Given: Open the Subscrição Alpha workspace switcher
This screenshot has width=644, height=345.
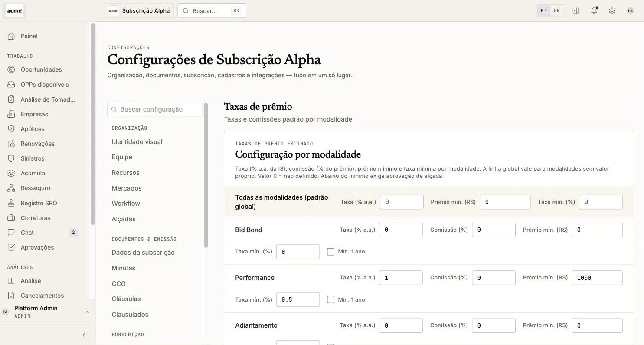Looking at the screenshot, I should click(139, 11).
